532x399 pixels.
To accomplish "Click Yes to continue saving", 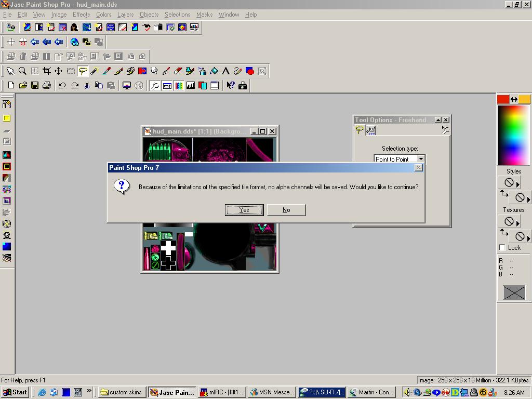I will tap(244, 210).
